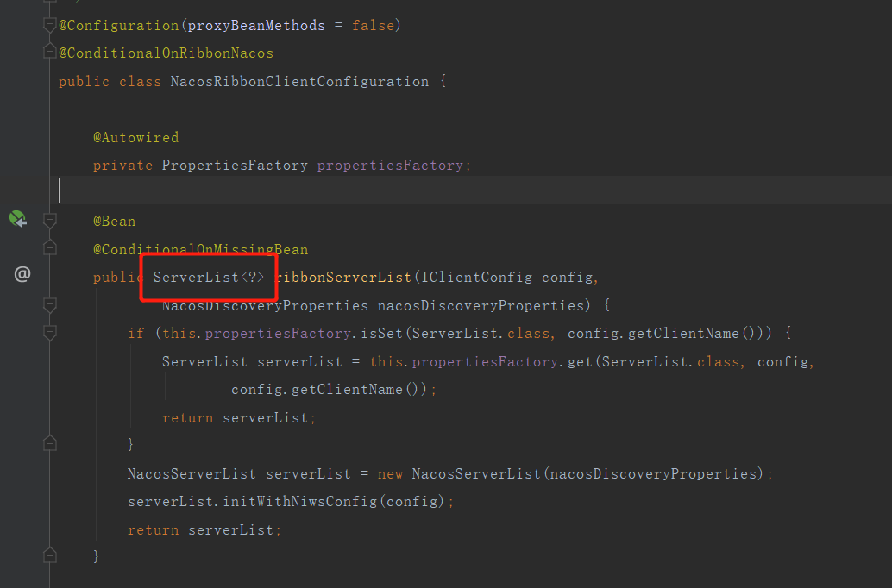Collapse the ribbonServerList method body
The height and width of the screenshot is (588, 892).
49,304
